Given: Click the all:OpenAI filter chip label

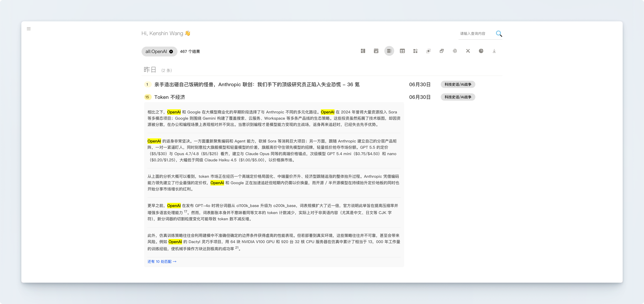Looking at the screenshot, I should [156, 52].
